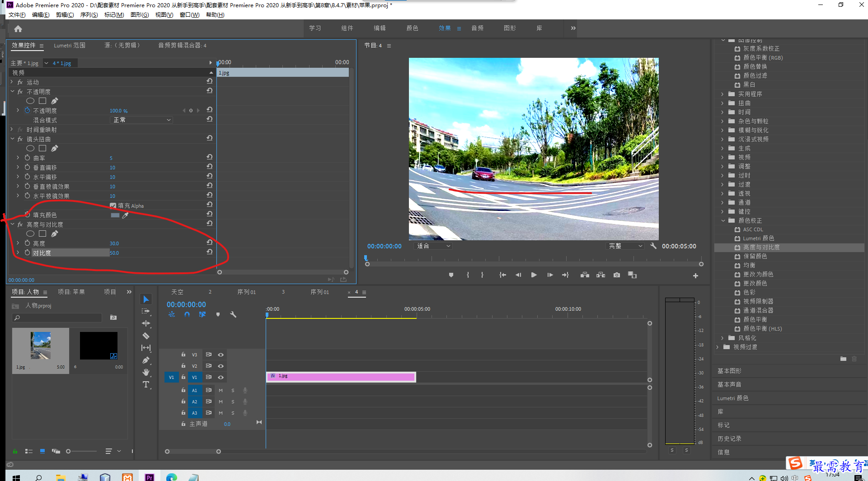Open 文件(F) menu
Viewport: 868px width, 481px height.
point(17,15)
